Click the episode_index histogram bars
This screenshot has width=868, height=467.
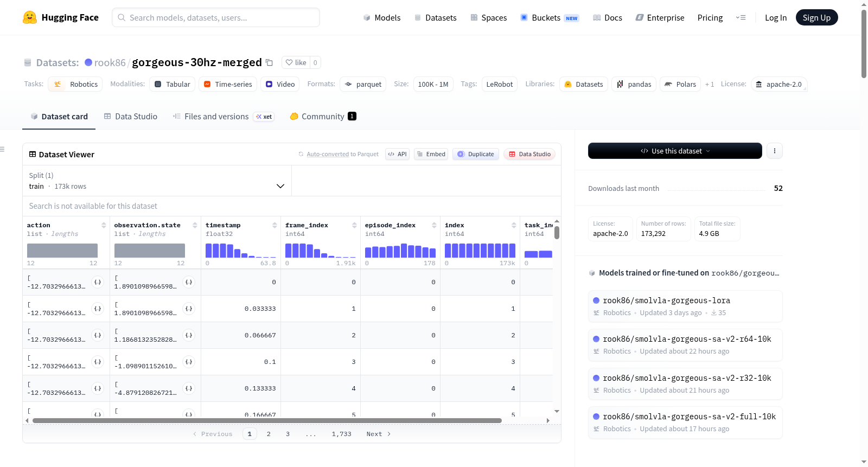coord(400,252)
